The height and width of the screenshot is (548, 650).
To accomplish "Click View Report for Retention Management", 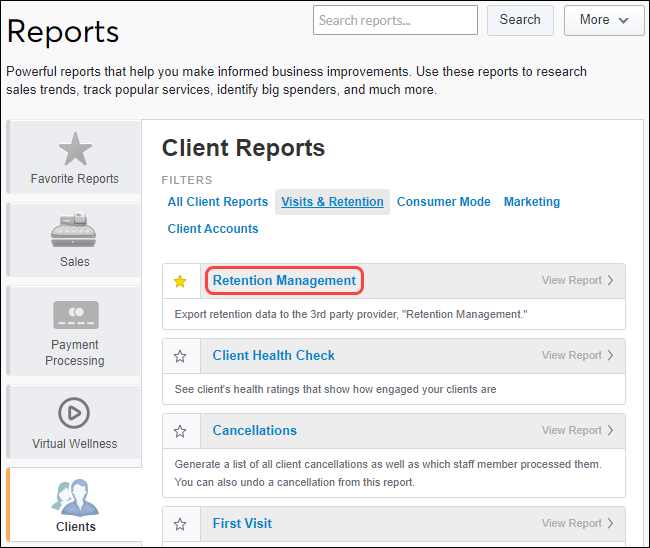I will (577, 281).
